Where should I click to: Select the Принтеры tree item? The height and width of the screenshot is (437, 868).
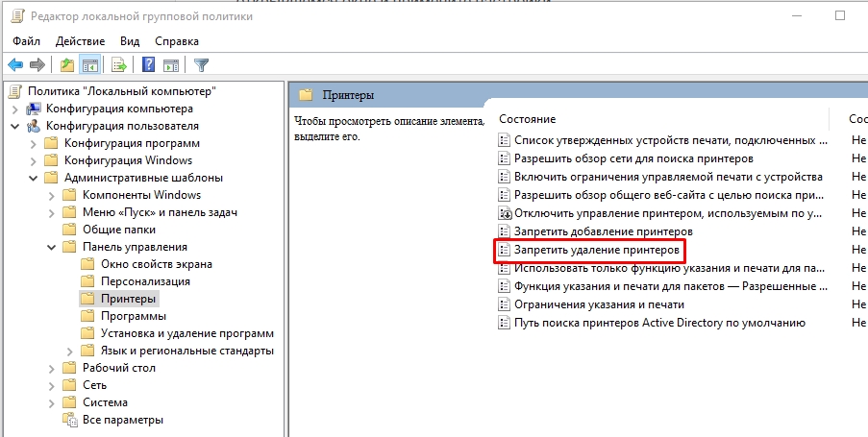129,300
